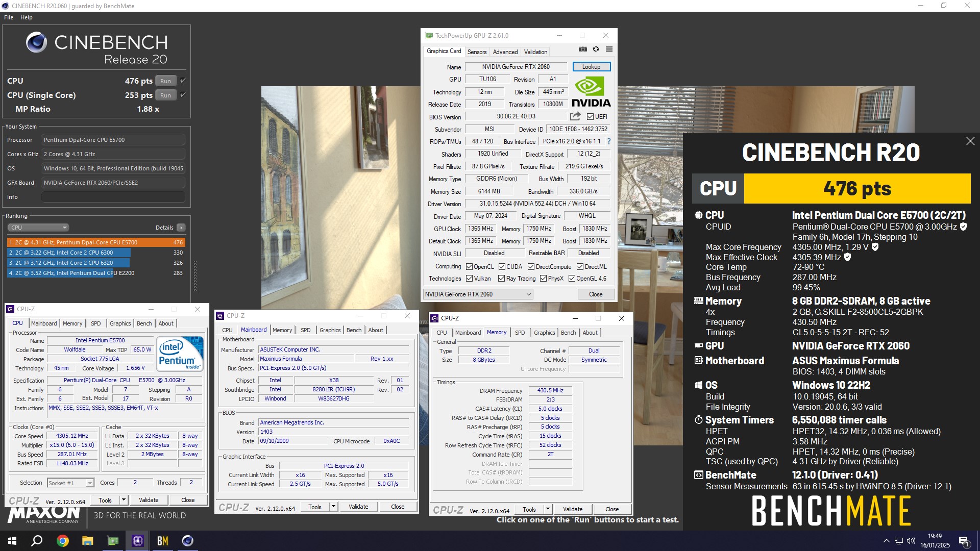The height and width of the screenshot is (551, 980).
Task: Take GPU-Z screenshot with camera icon
Action: (x=582, y=49)
